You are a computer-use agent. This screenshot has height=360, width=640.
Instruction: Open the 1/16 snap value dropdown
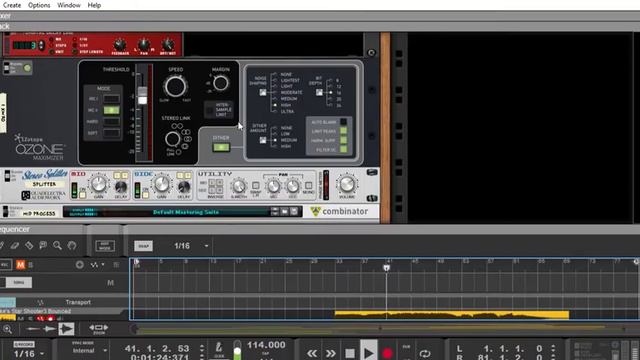(x=206, y=246)
